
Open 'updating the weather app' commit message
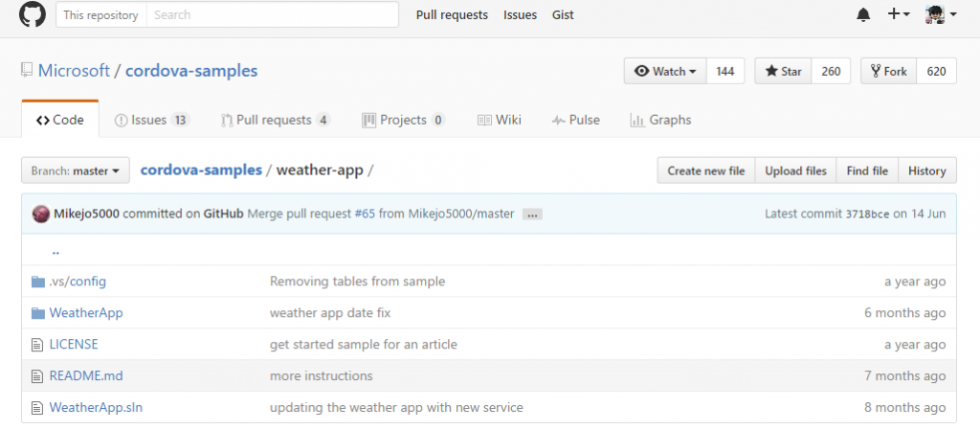[x=396, y=408]
